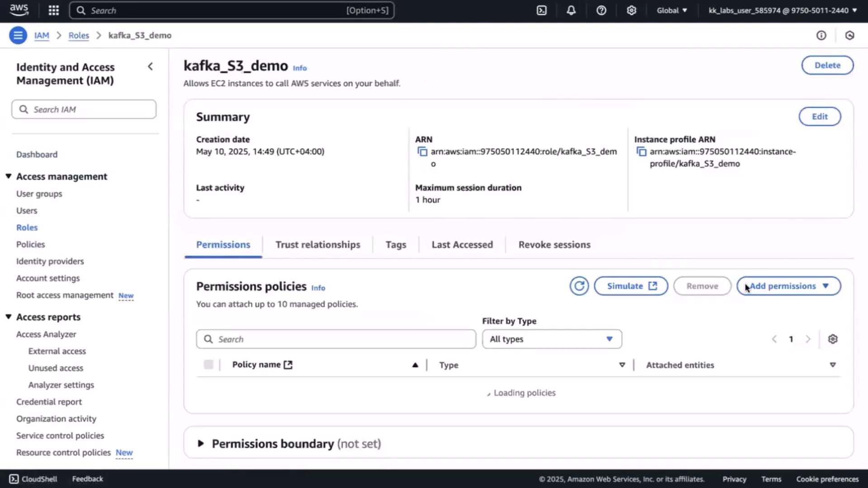Go to the Roles breadcrumb link
The width and height of the screenshot is (868, 488).
pyautogui.click(x=79, y=35)
